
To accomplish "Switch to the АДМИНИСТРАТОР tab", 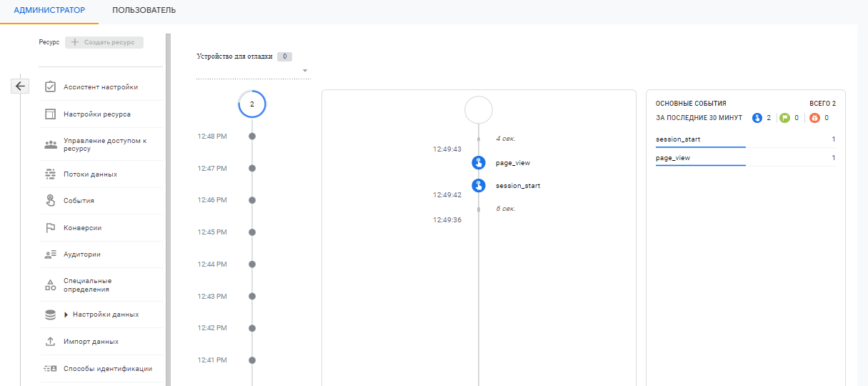I will [49, 10].
